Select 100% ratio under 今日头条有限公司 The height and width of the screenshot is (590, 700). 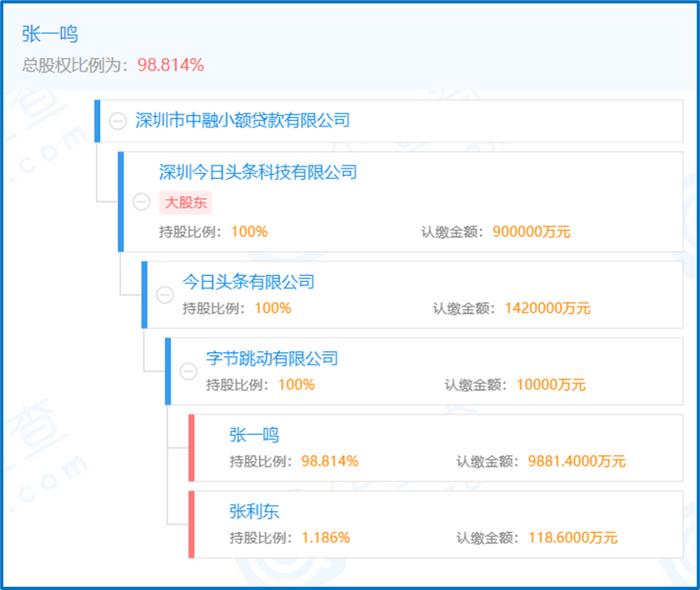point(273,308)
